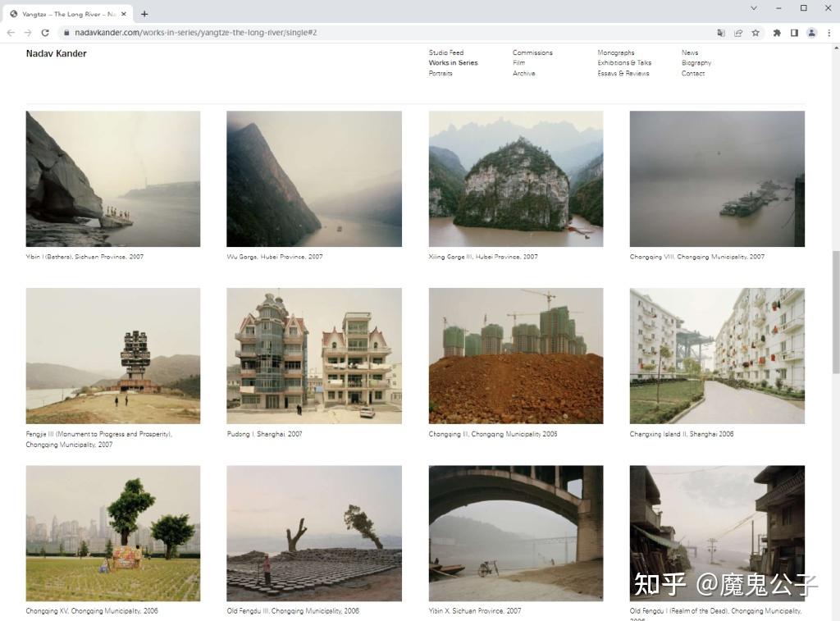Go back with the browser back arrow
The width and height of the screenshot is (840, 621).
point(11,33)
